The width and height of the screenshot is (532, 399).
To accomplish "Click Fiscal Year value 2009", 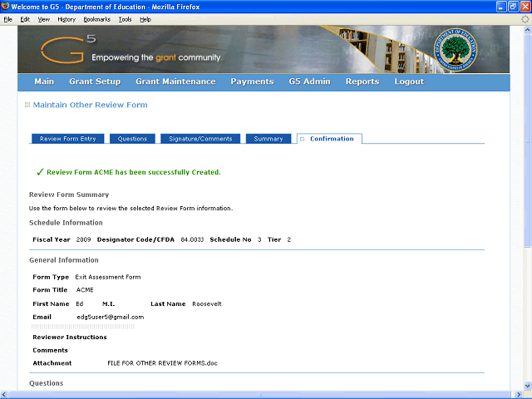I will [x=83, y=239].
